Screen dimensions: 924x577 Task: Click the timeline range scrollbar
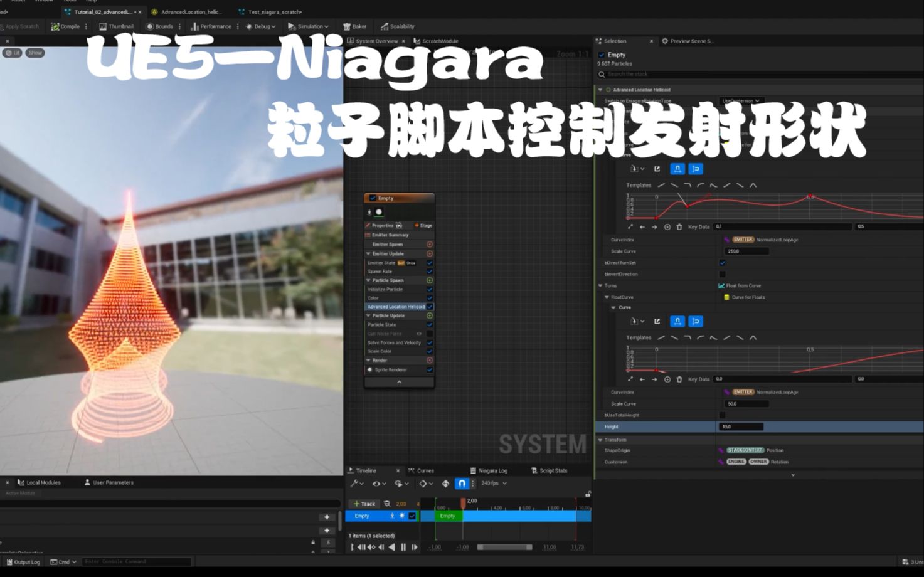tap(504, 547)
